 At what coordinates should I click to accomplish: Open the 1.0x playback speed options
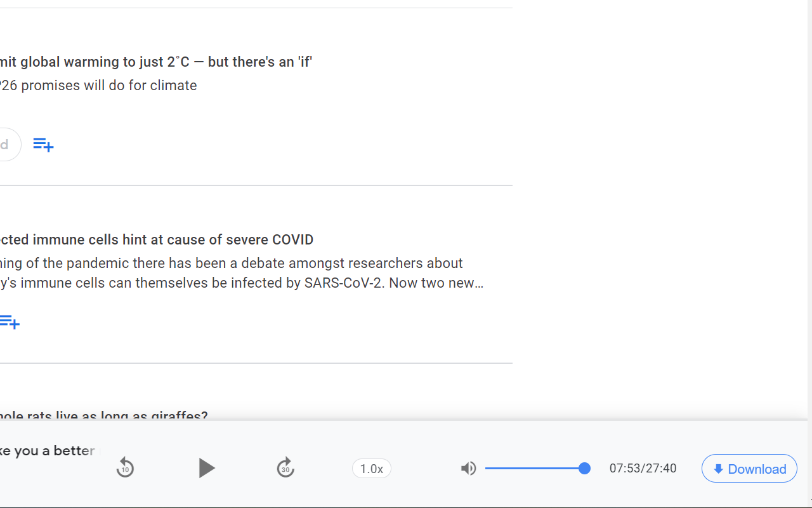[x=371, y=468]
